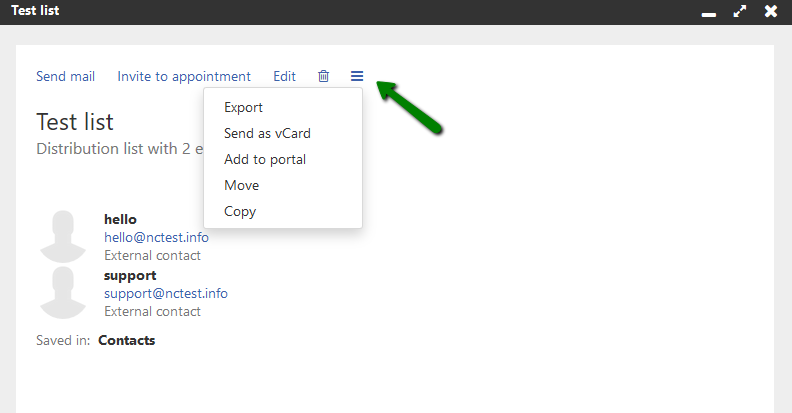Image resolution: width=792 pixels, height=413 pixels.
Task: Click the bold support contact name
Action: click(x=130, y=275)
